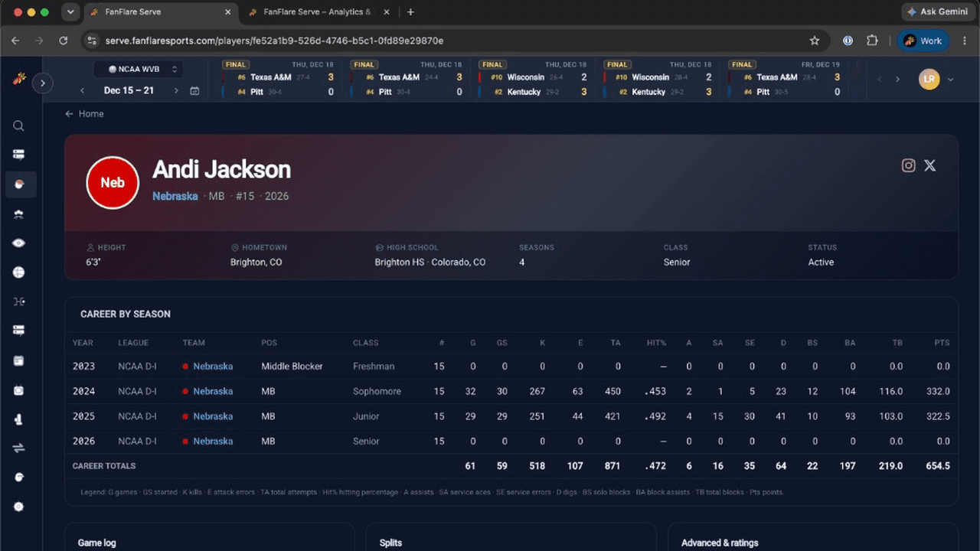Go back using the Home link
980x551 pixels.
point(84,113)
